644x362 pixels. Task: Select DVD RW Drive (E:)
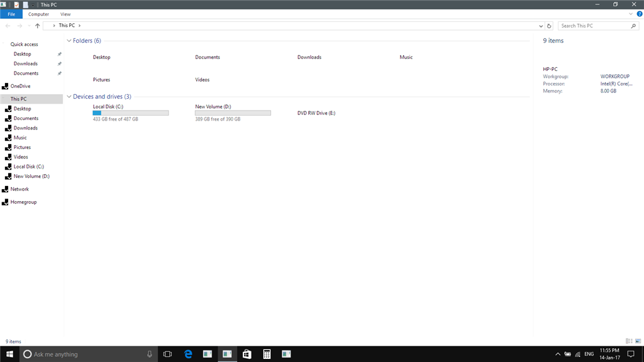pos(316,113)
